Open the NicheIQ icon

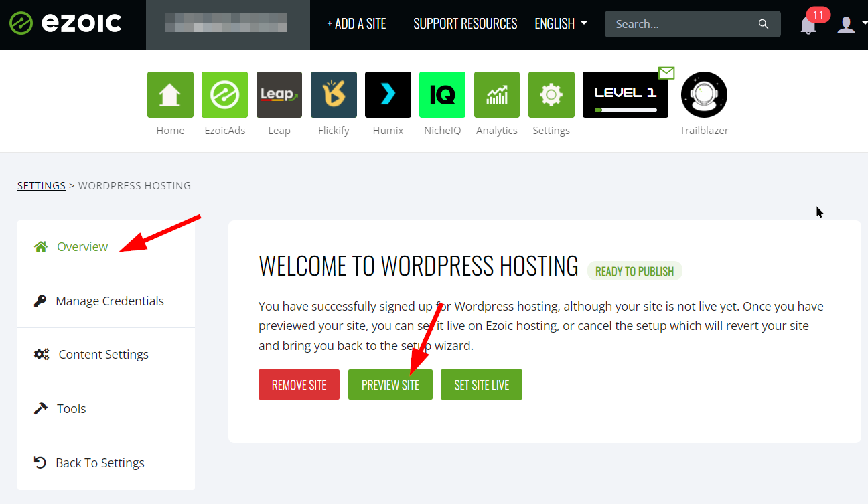(x=442, y=94)
